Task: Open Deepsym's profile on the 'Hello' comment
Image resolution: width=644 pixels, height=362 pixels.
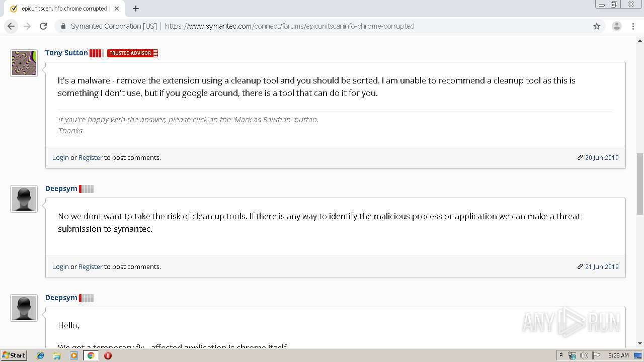Action: [61, 298]
